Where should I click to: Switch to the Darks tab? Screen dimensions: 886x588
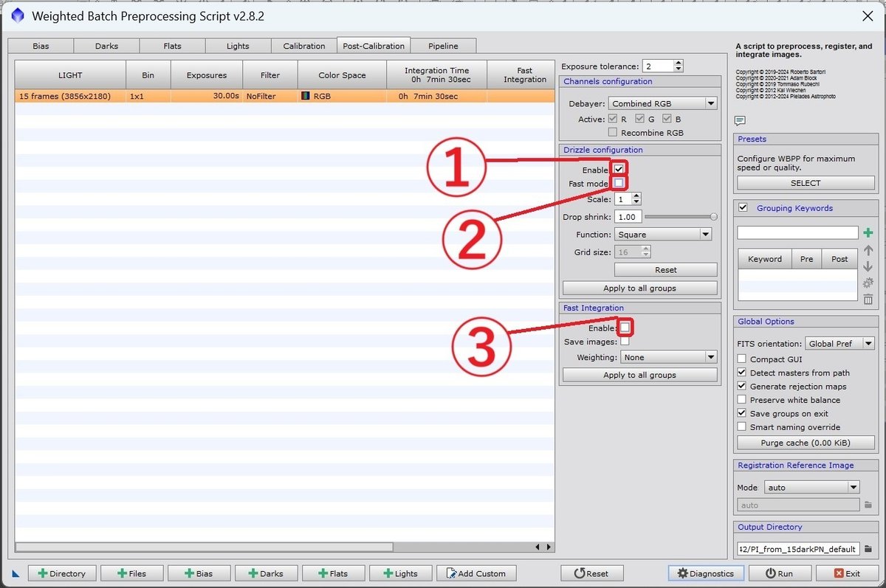[x=106, y=46]
